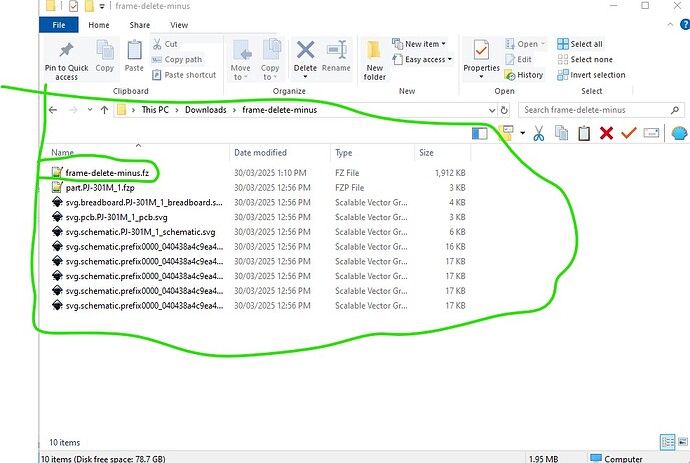Open the File menu
Viewport: 690px width, 463px height.
tap(58, 25)
